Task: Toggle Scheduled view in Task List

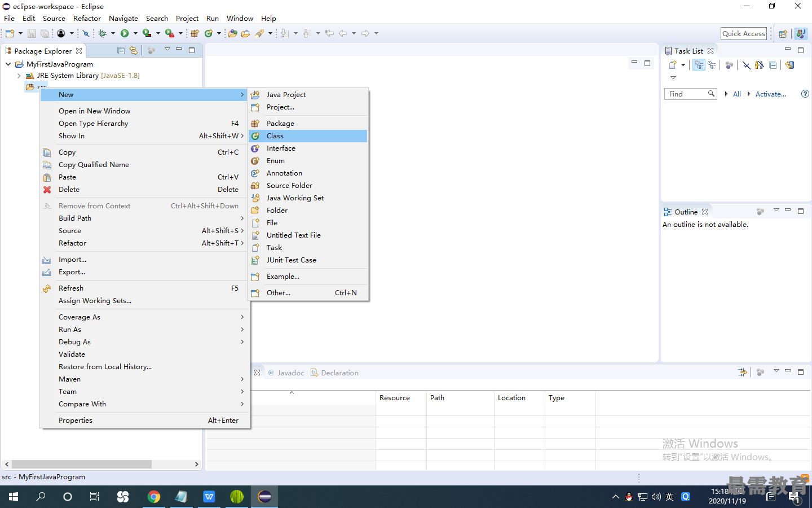Action: (x=712, y=65)
